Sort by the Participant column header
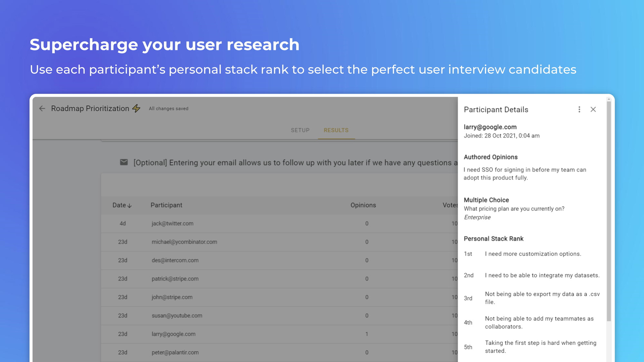The image size is (644, 362). pyautogui.click(x=166, y=205)
